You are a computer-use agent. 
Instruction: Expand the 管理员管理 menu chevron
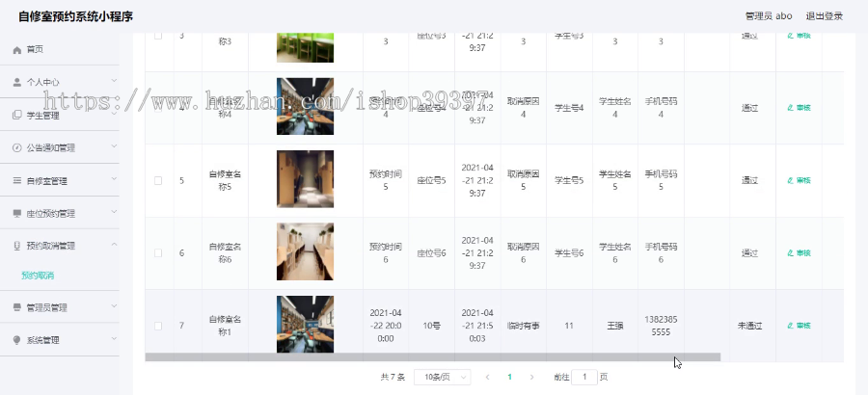tap(114, 305)
